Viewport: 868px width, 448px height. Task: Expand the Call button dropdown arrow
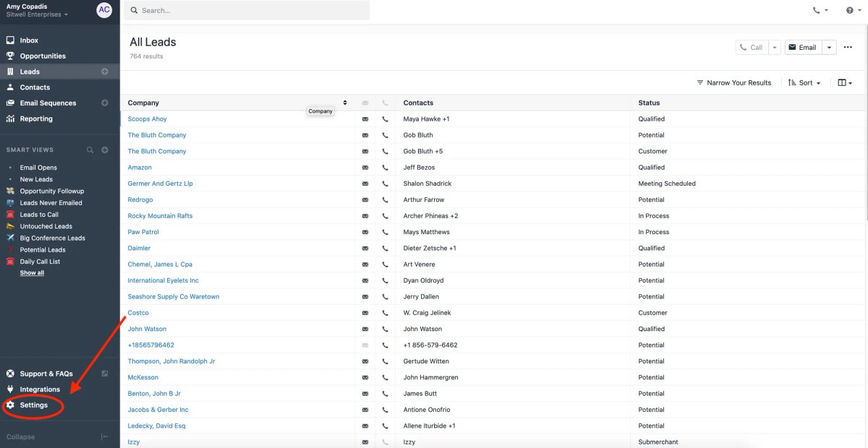(774, 48)
